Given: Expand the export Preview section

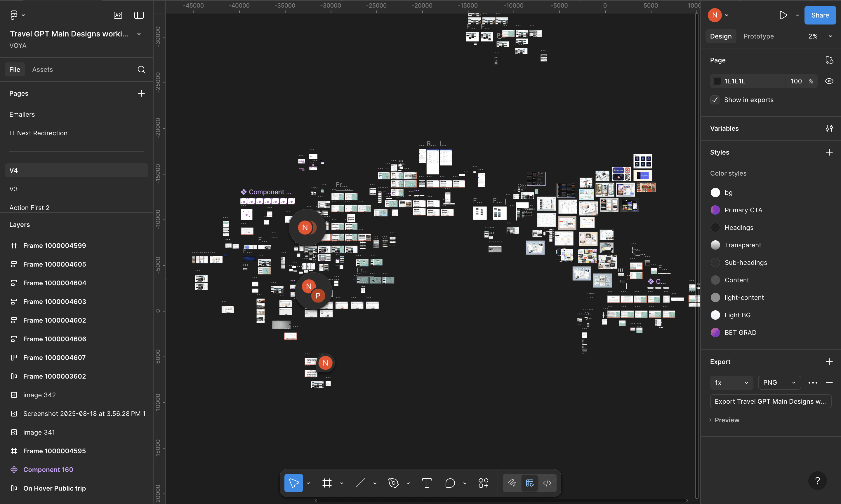Looking at the screenshot, I should (727, 420).
